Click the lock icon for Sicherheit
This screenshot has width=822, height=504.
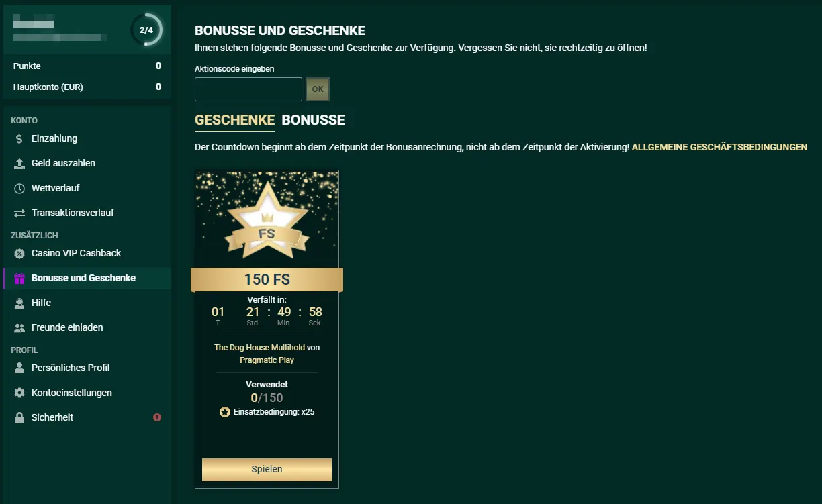point(19,417)
